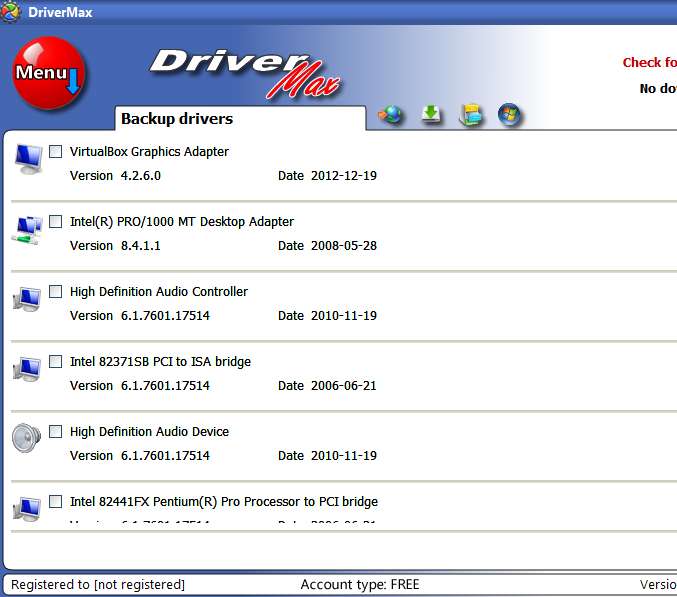Screen dimensions: 677x597
Task: Click version value 4.2.6.0
Action: [x=141, y=176]
